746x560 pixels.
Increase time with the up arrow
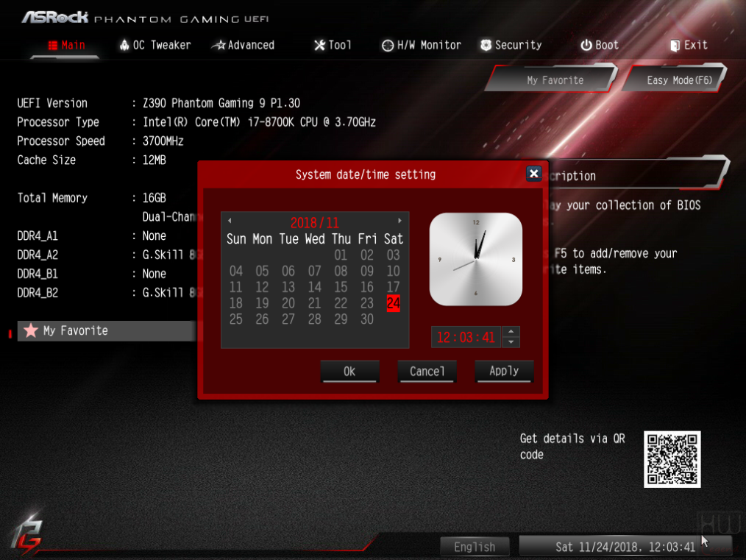click(511, 332)
